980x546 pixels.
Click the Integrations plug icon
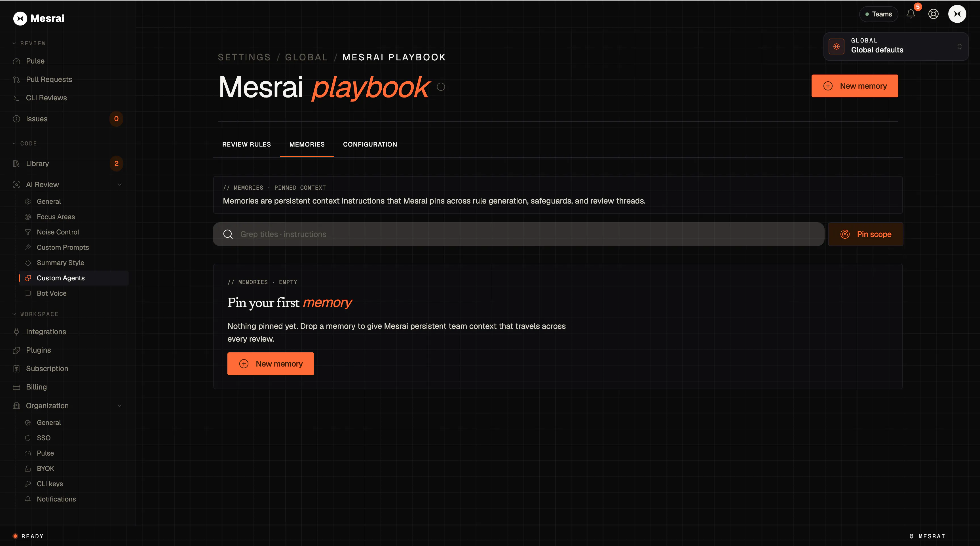click(x=16, y=332)
